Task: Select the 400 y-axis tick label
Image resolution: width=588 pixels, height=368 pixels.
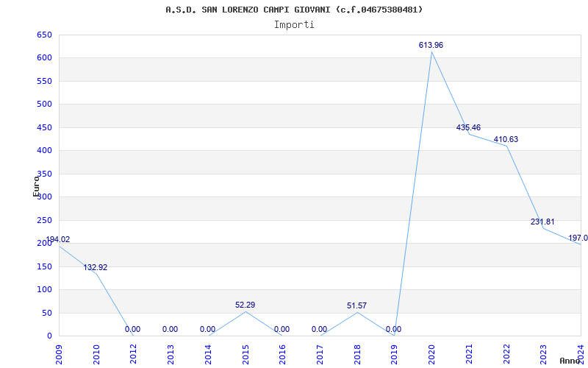Action: (44, 150)
